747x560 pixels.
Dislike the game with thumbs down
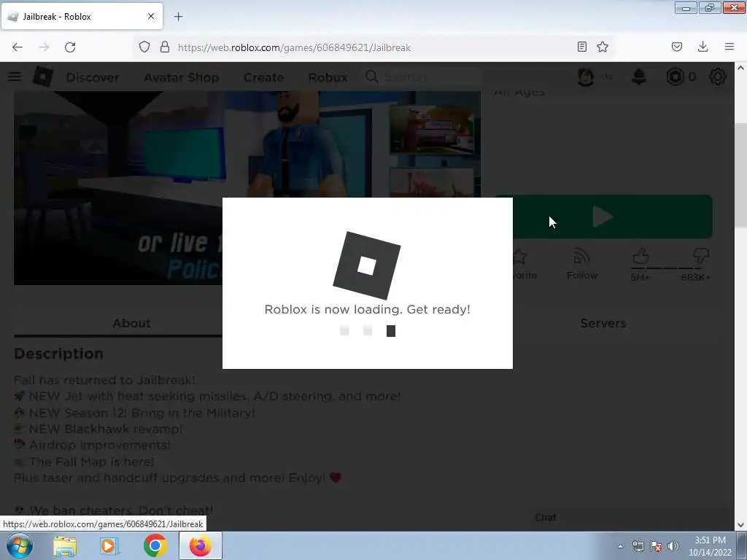(700, 256)
